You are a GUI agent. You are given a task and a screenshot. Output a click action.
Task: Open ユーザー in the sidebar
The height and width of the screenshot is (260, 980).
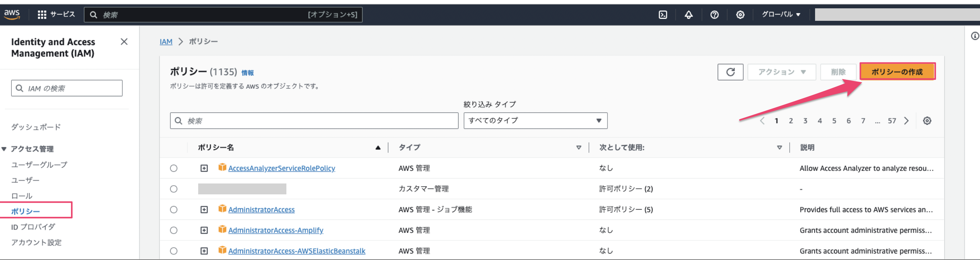[x=25, y=180]
